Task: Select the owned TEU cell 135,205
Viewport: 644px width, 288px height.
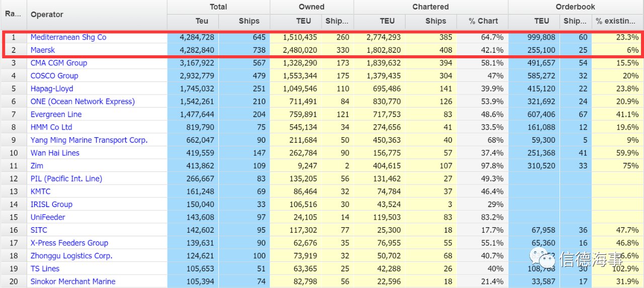Action: [295, 178]
